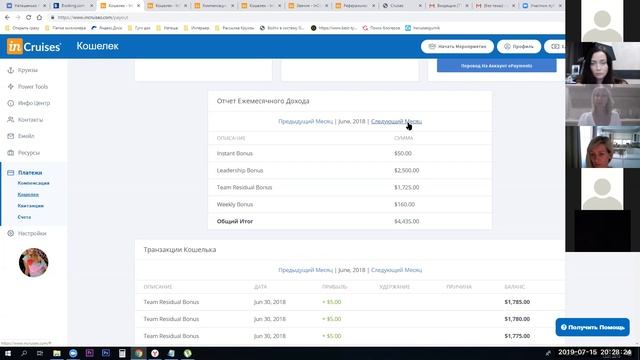Open Контакты people icon

pyautogui.click(x=11, y=120)
